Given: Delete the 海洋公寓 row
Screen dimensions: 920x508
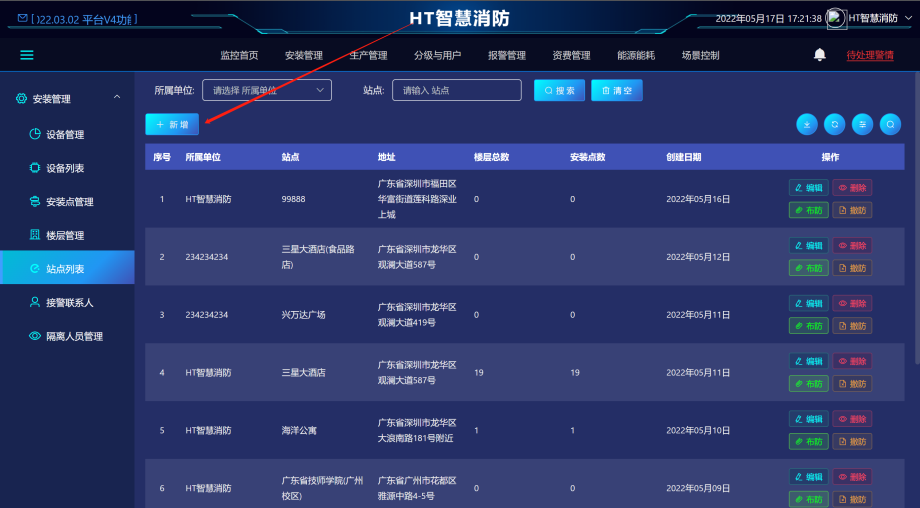Looking at the screenshot, I should point(852,419).
